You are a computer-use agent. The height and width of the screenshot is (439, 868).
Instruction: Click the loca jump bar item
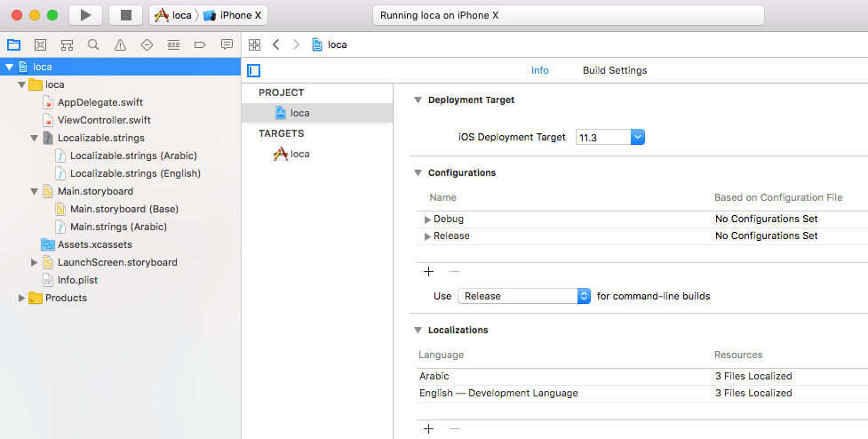(330, 44)
